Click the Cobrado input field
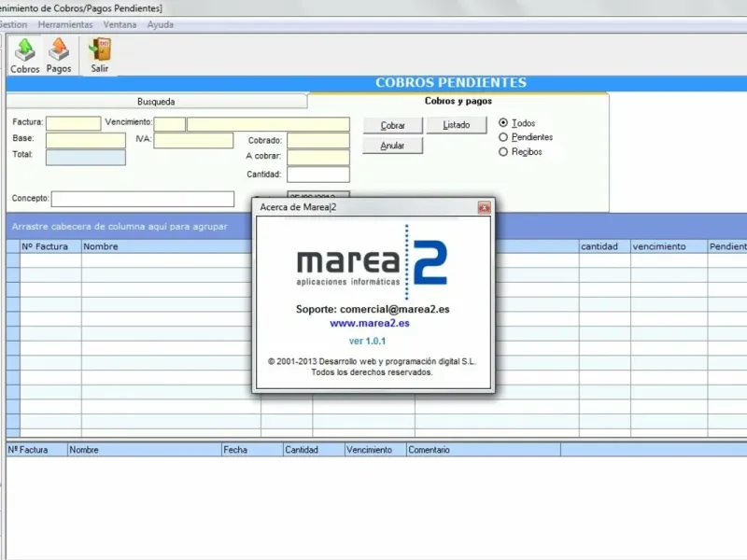747x560 pixels. [x=318, y=141]
